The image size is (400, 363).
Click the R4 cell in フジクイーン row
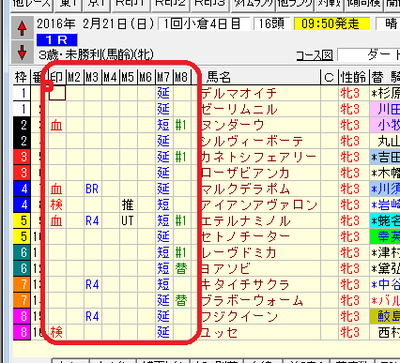pyautogui.click(x=92, y=316)
